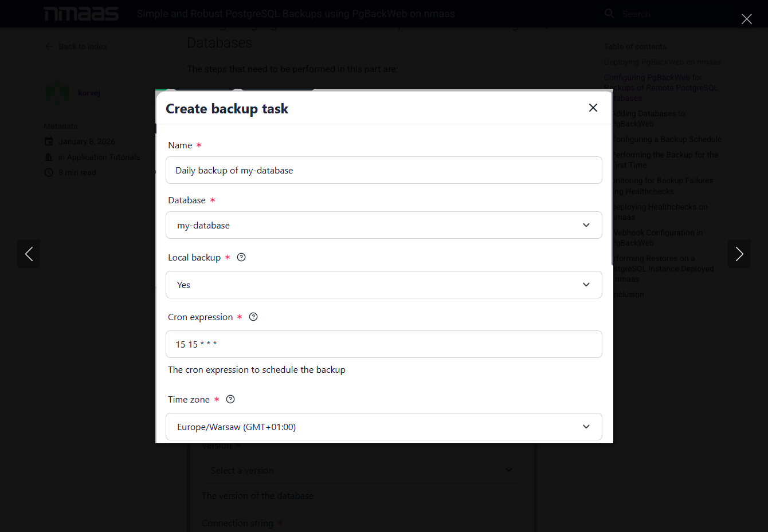The width and height of the screenshot is (768, 532).
Task: Edit the Name field with Daily backup text
Action: click(384, 170)
